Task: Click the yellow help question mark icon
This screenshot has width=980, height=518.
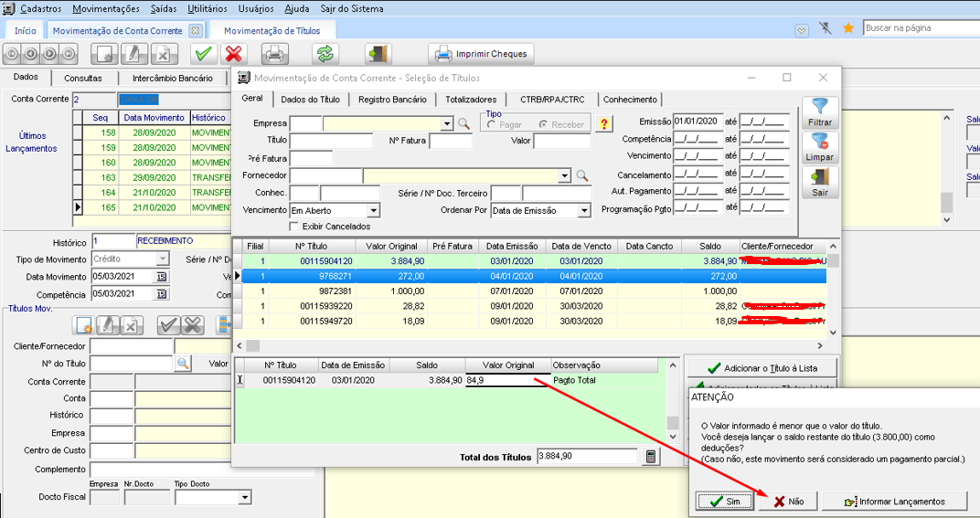Action: [603, 124]
